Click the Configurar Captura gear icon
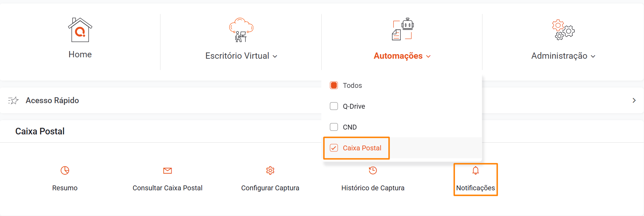The width and height of the screenshot is (644, 216). tap(270, 171)
